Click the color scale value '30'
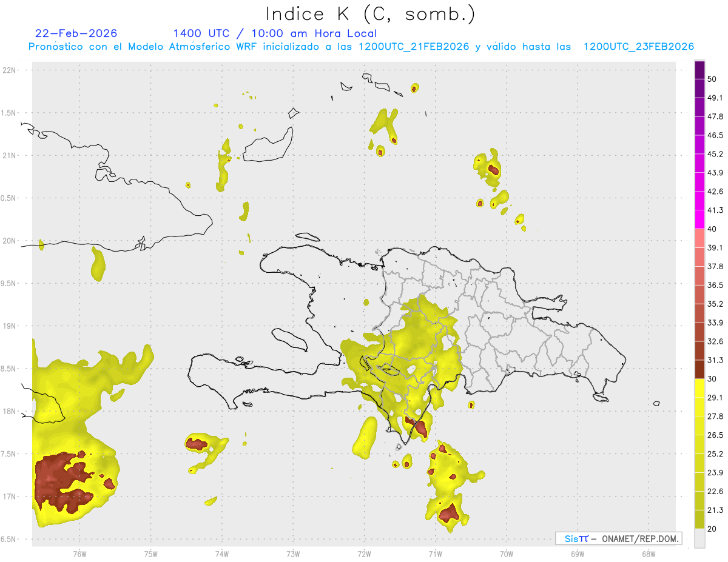The image size is (728, 562). click(x=712, y=379)
